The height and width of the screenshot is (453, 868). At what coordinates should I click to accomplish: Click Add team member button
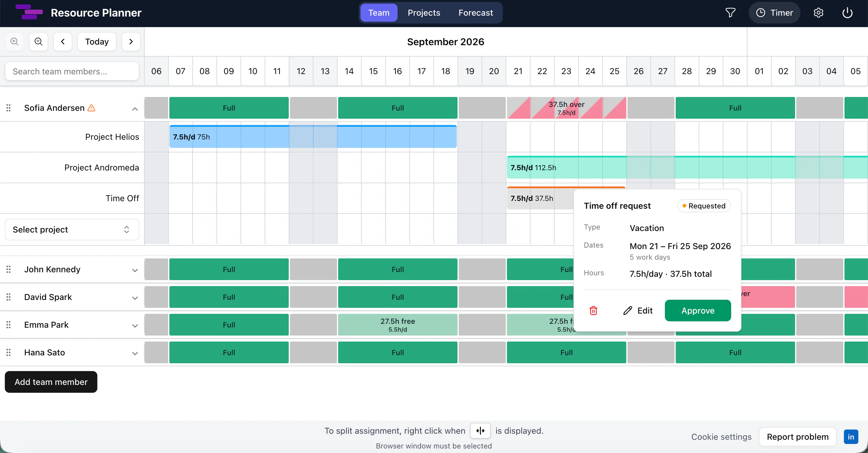(51, 382)
